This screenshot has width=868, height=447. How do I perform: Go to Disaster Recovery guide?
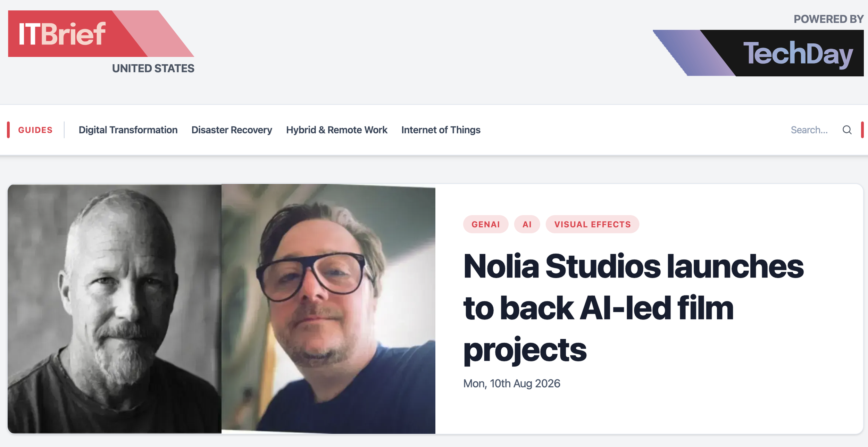tap(232, 130)
